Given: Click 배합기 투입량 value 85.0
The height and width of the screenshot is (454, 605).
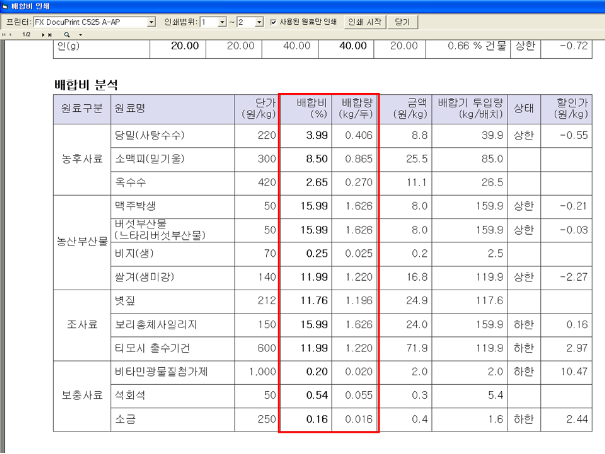Looking at the screenshot, I should tap(492, 159).
